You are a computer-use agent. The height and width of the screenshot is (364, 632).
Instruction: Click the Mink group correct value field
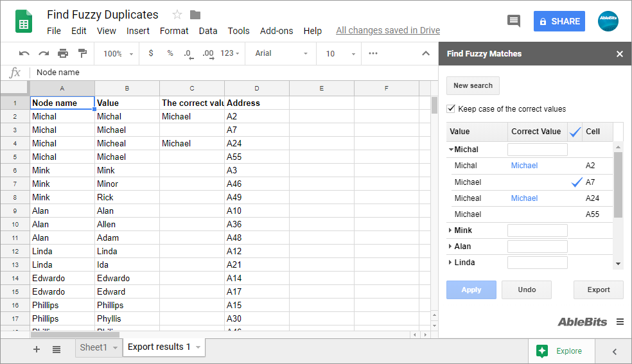(x=538, y=230)
